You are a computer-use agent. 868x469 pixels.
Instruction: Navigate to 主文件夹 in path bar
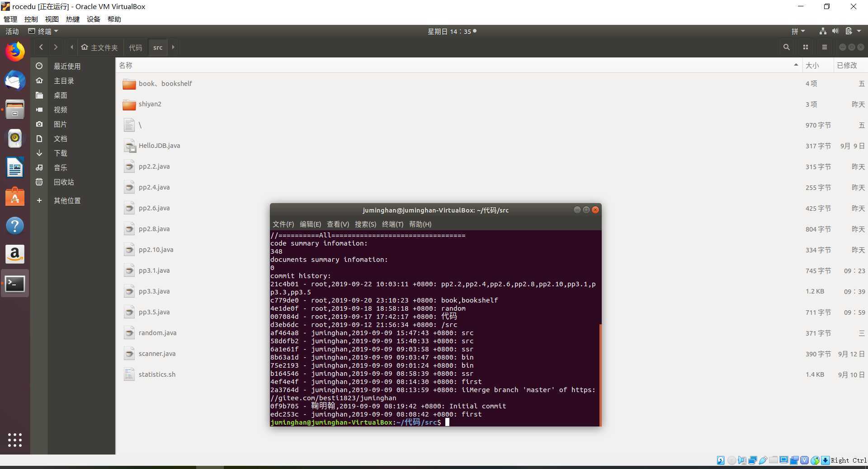click(x=99, y=47)
